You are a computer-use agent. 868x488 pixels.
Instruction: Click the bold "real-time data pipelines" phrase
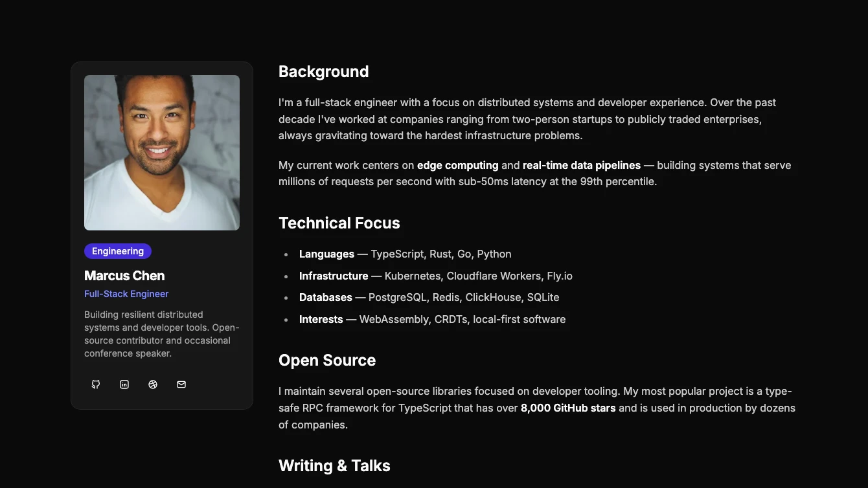pos(582,166)
